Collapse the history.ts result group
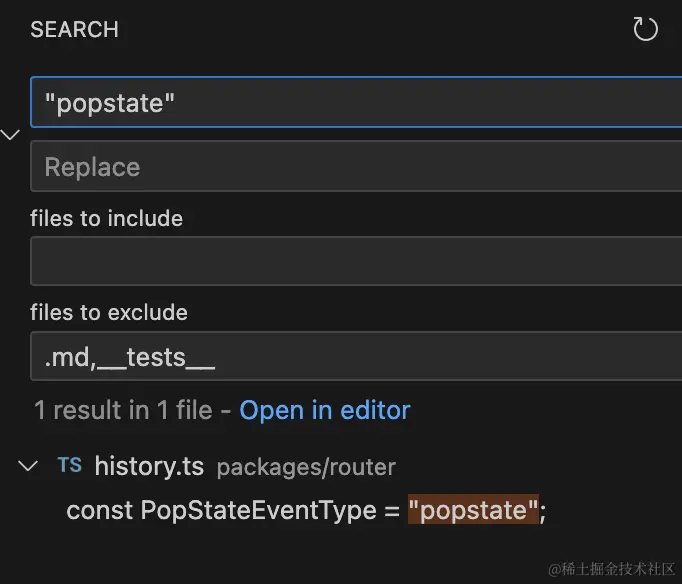Viewport: 682px width, 584px height. point(28,466)
